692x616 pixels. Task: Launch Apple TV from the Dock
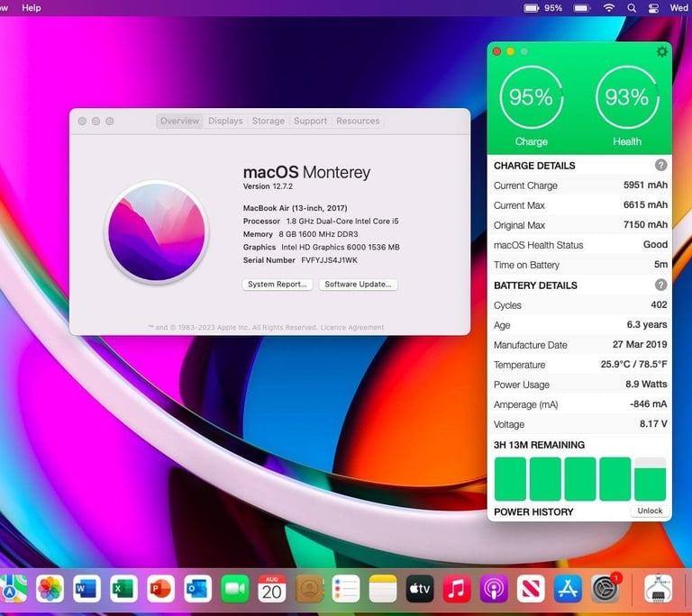click(x=420, y=589)
